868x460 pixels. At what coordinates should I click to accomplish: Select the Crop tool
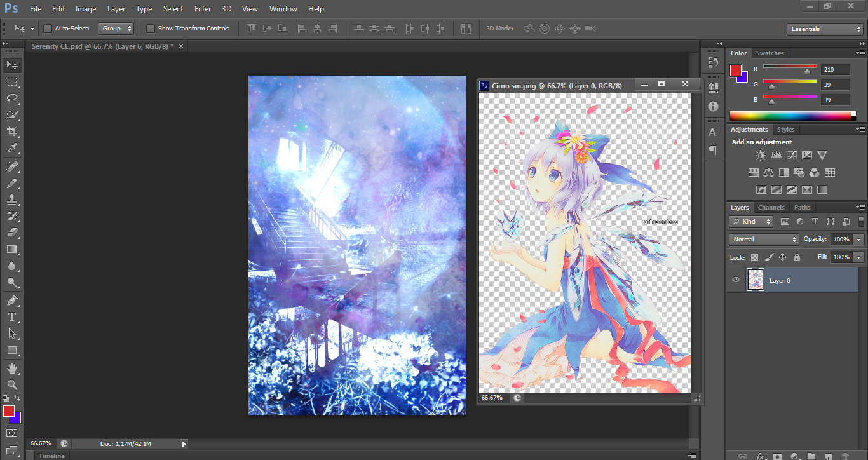click(x=12, y=132)
